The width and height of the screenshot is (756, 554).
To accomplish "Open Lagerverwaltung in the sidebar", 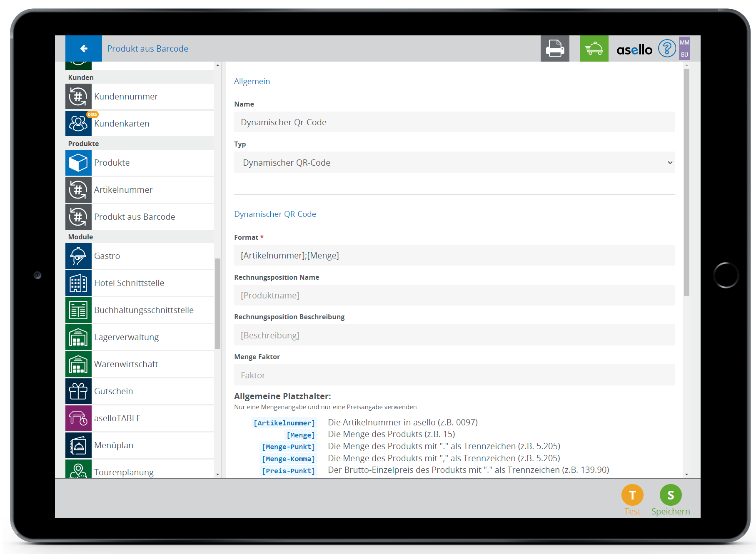I will (x=126, y=337).
